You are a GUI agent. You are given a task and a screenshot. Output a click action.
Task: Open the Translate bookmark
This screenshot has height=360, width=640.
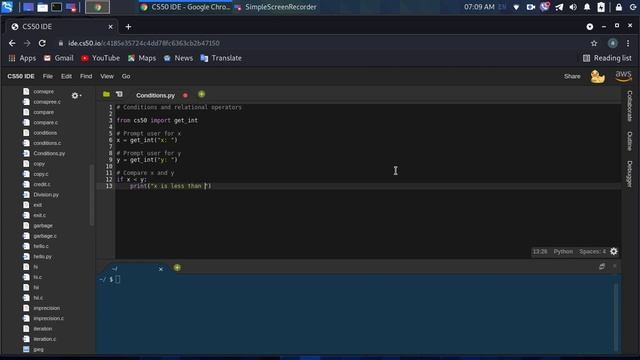pos(221,58)
